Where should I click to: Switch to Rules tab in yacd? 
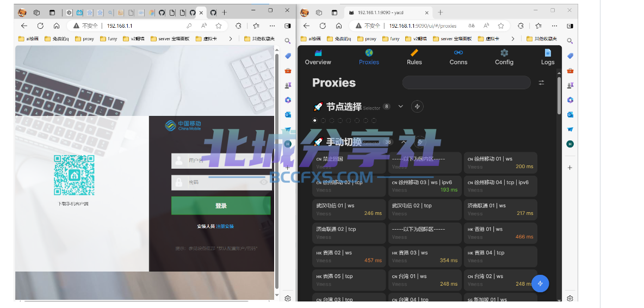[x=414, y=58]
